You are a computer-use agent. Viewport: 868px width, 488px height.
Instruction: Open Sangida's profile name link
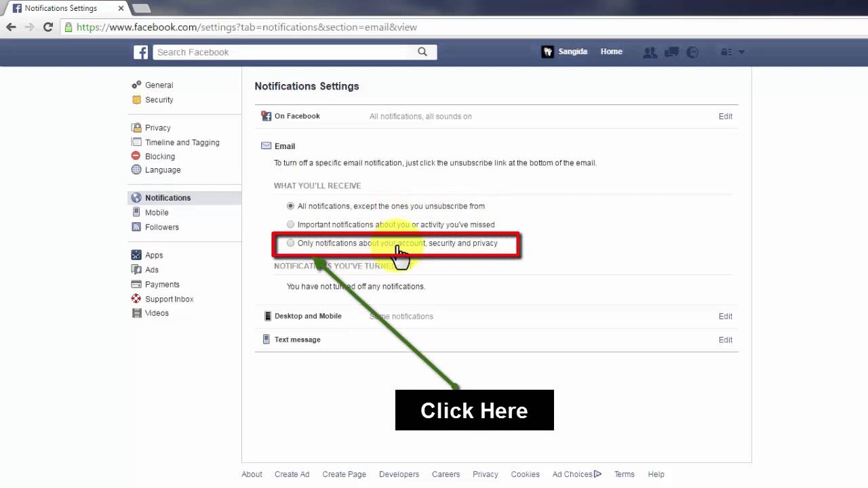pos(572,52)
